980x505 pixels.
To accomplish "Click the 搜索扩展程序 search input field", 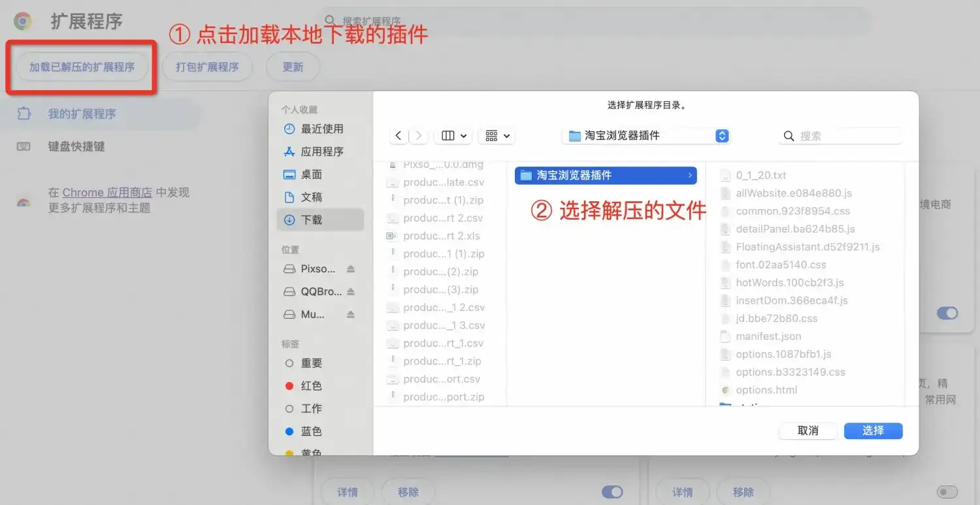I will tap(457, 21).
